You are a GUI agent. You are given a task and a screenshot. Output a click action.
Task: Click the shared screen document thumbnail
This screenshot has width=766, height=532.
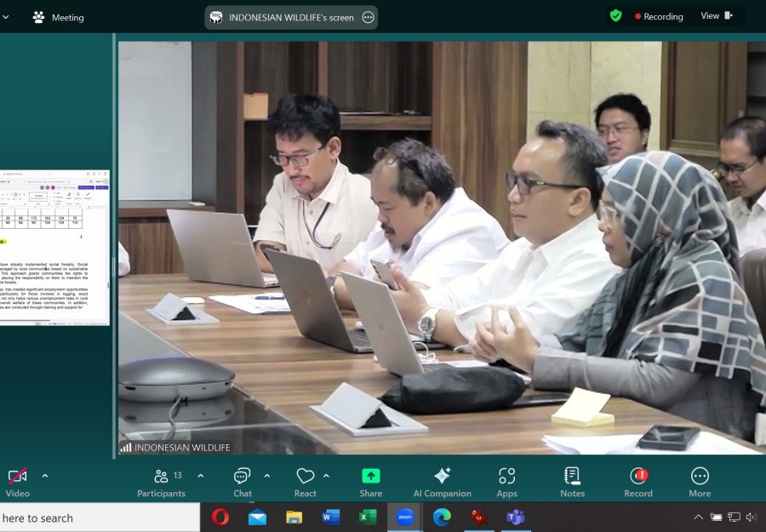(54, 247)
